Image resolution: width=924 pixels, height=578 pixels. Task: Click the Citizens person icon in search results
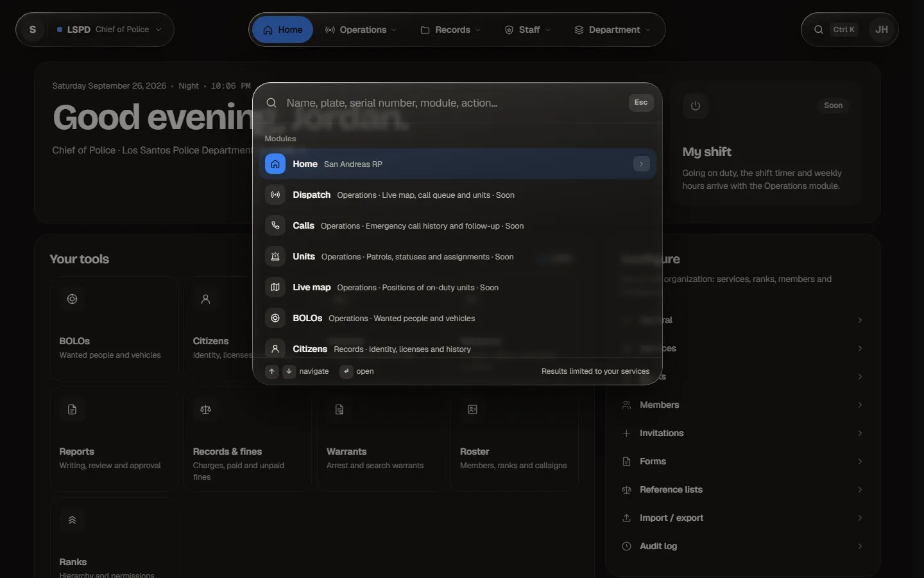(275, 349)
